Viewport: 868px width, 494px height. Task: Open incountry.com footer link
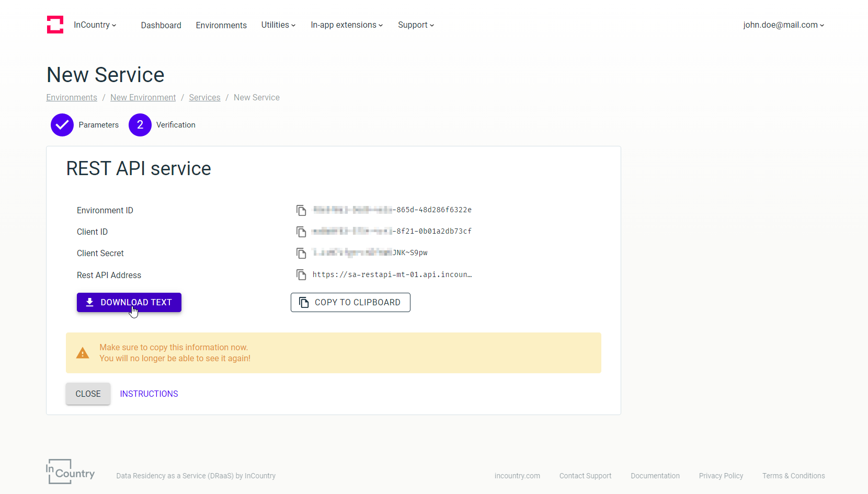pyautogui.click(x=517, y=476)
